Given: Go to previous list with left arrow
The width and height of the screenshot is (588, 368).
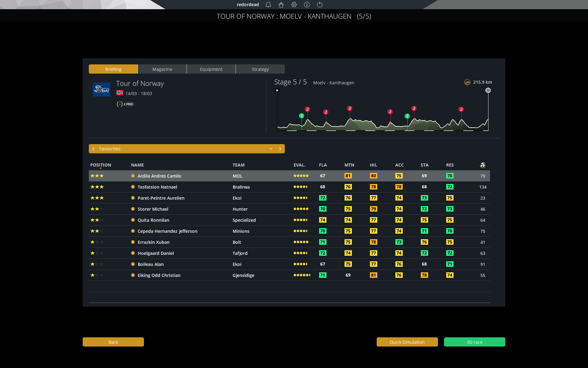Looking at the screenshot, I should [93, 149].
